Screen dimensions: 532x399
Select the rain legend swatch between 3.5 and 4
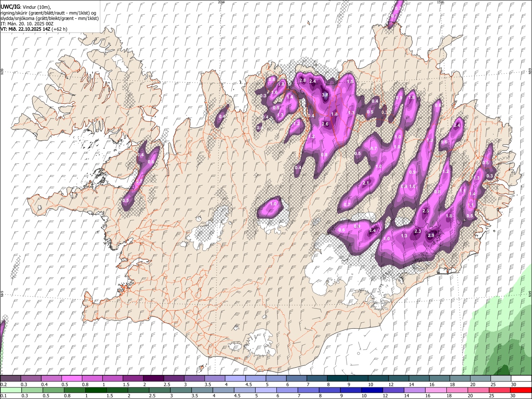point(202,390)
